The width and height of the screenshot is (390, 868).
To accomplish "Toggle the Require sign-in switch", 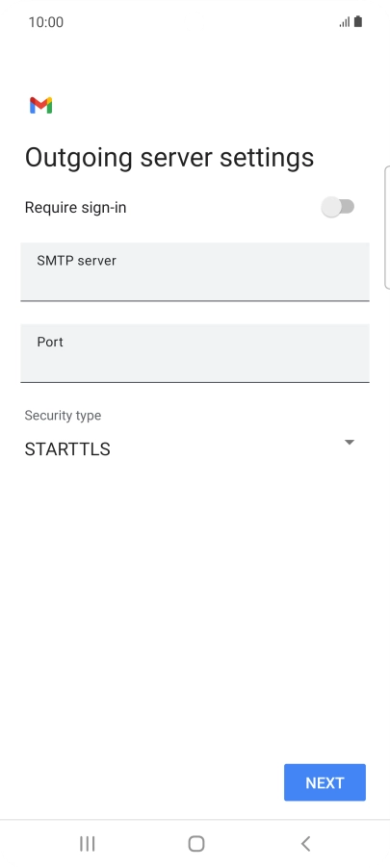I will [338, 207].
